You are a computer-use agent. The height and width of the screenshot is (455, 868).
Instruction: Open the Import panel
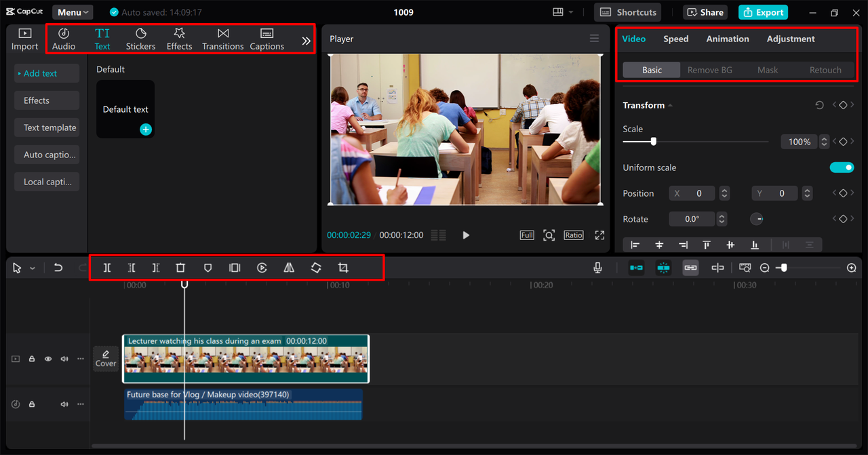click(24, 39)
